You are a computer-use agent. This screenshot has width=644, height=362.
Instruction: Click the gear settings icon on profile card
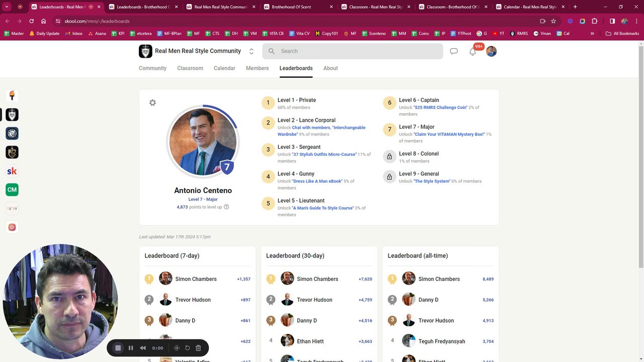pyautogui.click(x=152, y=103)
